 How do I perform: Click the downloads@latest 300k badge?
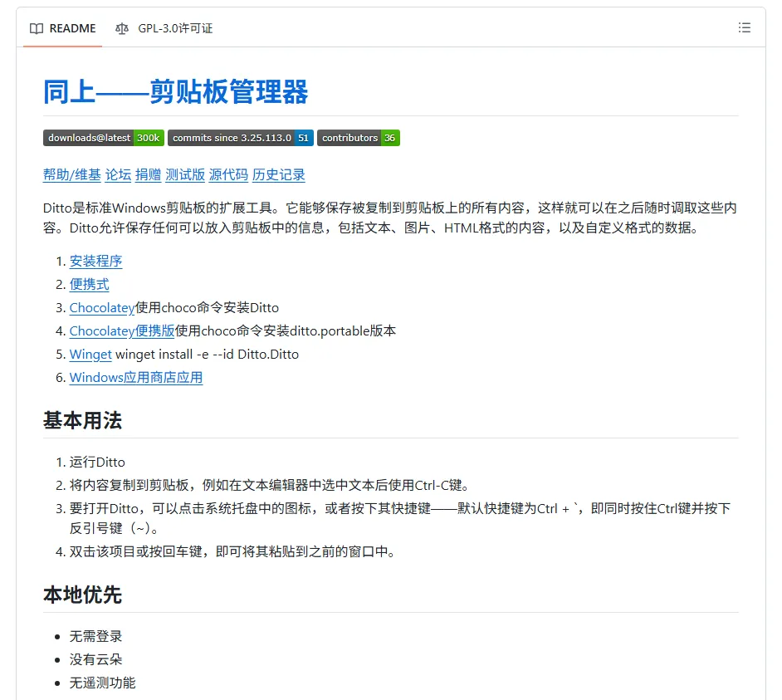104,138
